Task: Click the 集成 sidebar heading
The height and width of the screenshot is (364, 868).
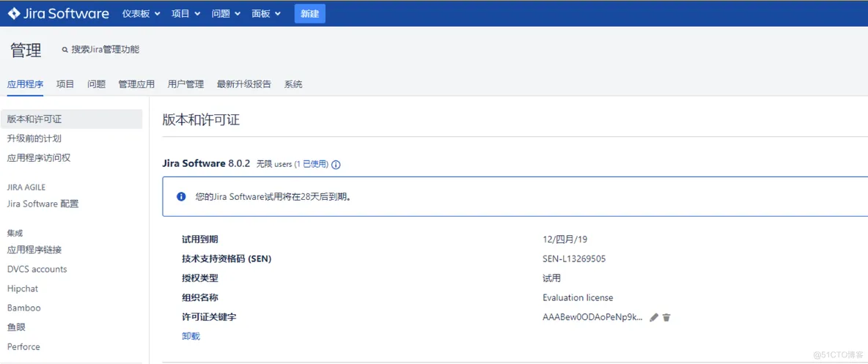Action: 15,233
